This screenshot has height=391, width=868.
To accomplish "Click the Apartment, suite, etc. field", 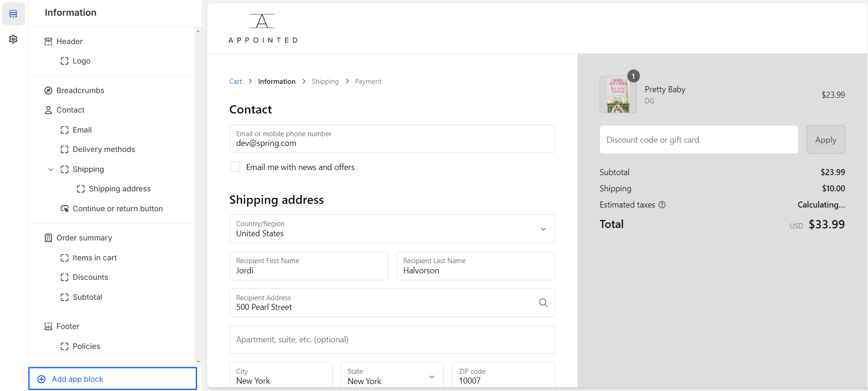I will (x=392, y=340).
